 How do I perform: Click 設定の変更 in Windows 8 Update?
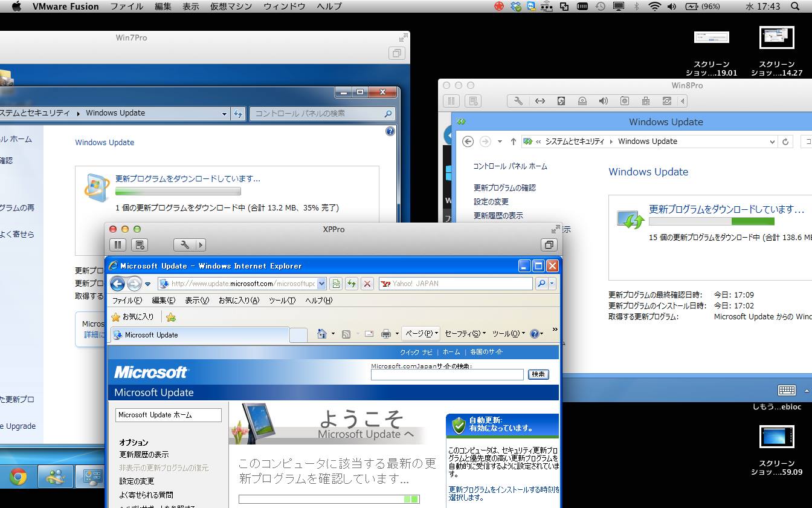491,202
